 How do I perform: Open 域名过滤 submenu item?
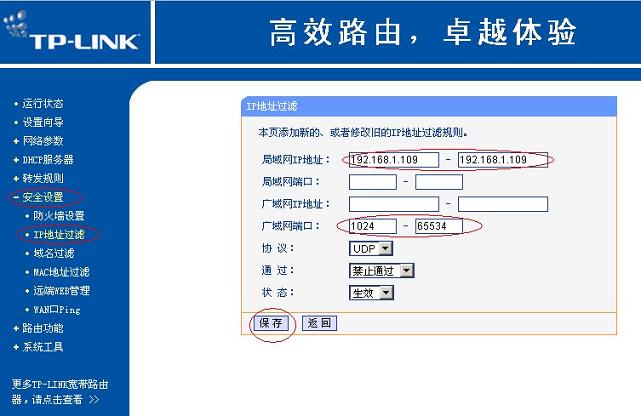pos(53,253)
